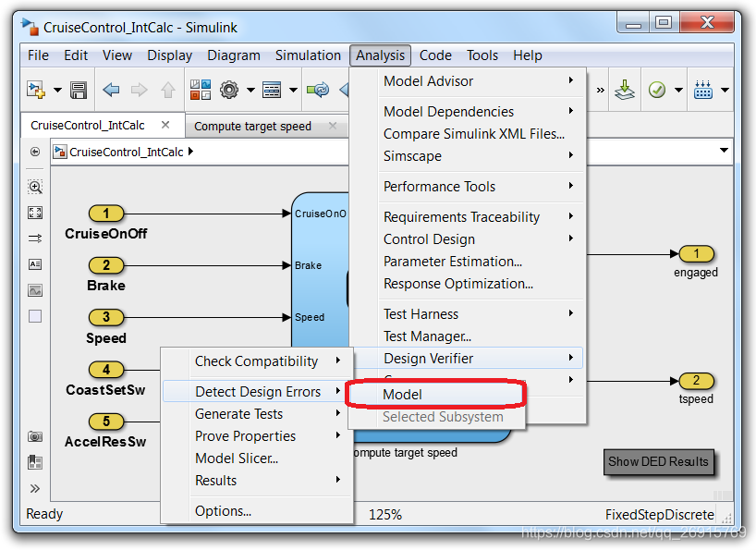Click the Sample Time legend arrows icon
The image size is (756, 550).
(35, 238)
